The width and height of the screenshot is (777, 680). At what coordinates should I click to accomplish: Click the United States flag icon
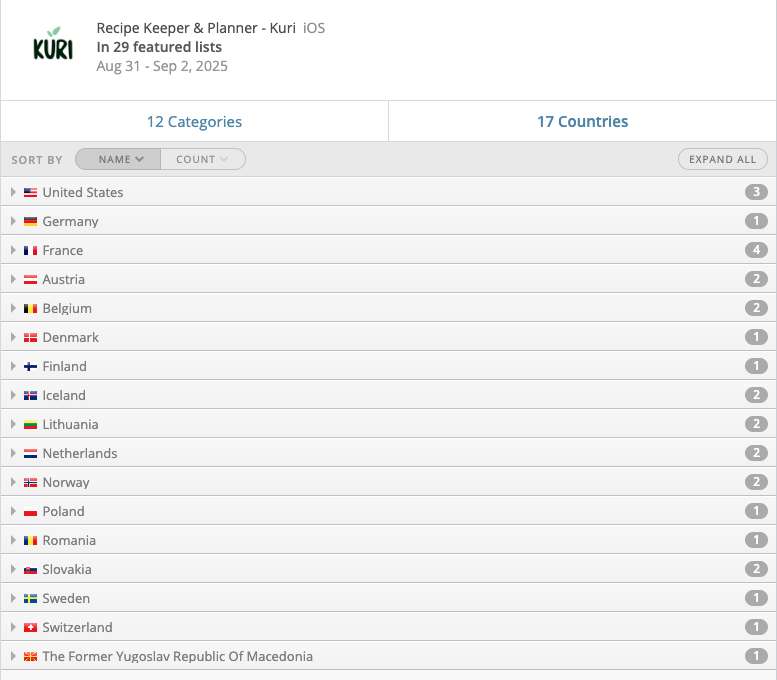click(30, 192)
